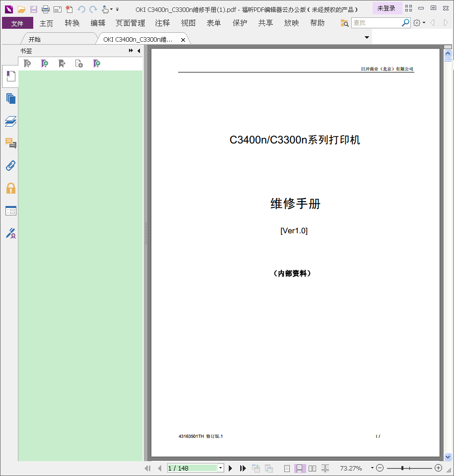Open the 保护 ribbon tab

point(240,23)
